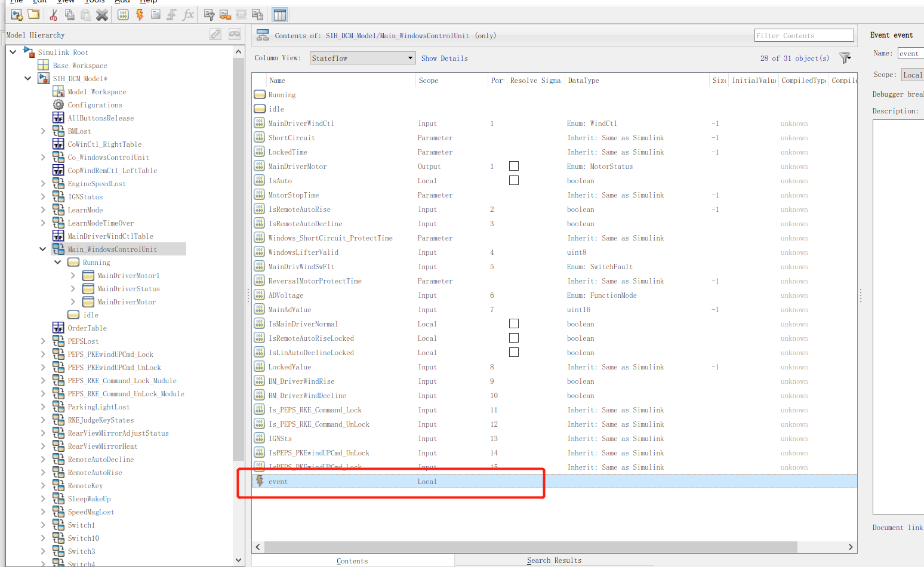
Task: Toggle the column view layout toolbar icon
Action: [x=279, y=14]
